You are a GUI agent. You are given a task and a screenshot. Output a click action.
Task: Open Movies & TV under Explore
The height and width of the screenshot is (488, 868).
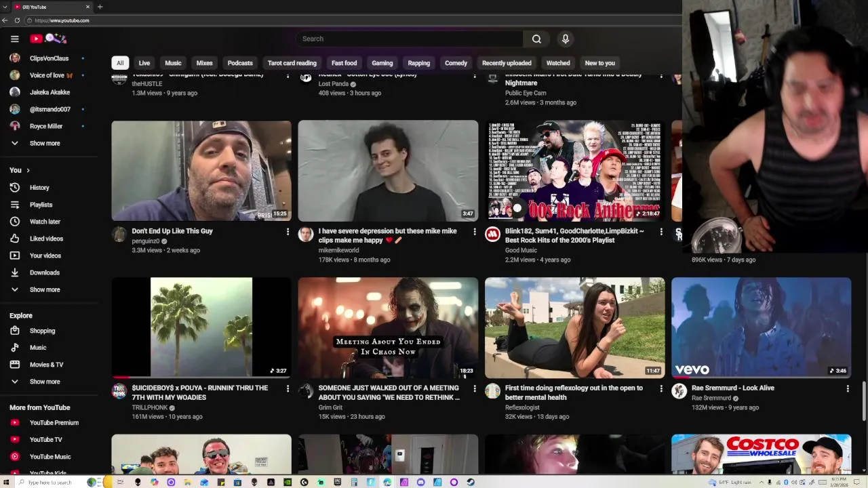[x=46, y=365]
